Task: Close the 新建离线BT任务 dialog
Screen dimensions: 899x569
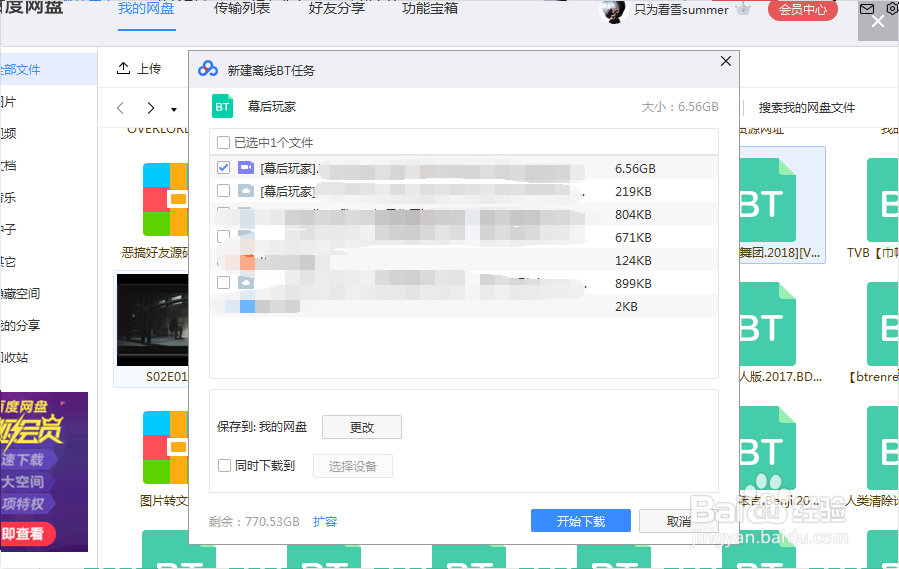Action: [x=725, y=61]
